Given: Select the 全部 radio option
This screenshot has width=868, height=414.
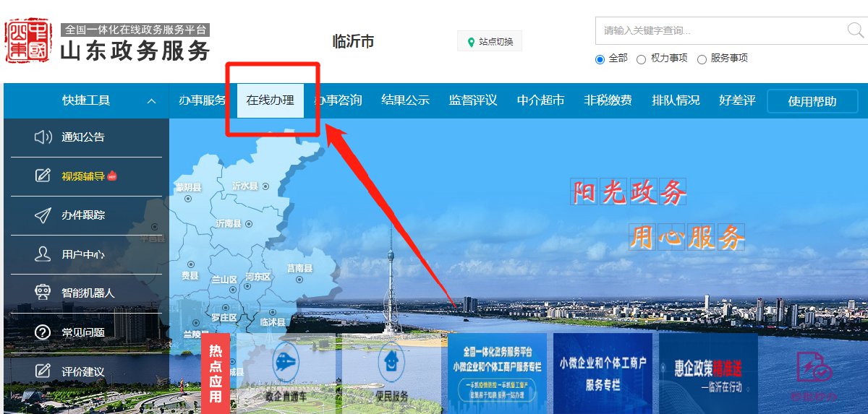Looking at the screenshot, I should (600, 60).
